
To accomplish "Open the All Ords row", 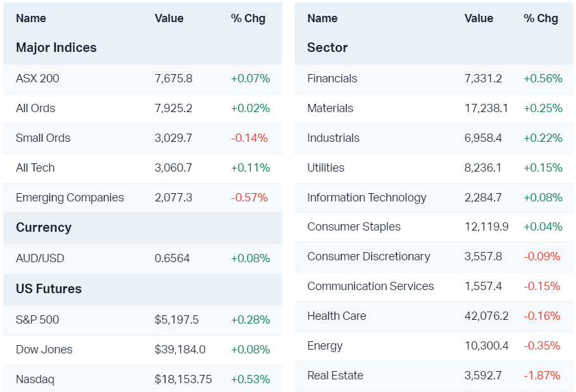I will 35,108.
